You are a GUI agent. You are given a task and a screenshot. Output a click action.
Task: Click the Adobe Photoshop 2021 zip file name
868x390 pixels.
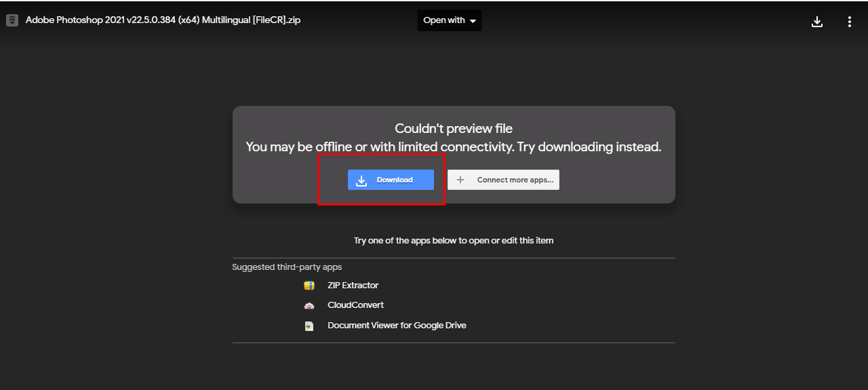(x=163, y=20)
